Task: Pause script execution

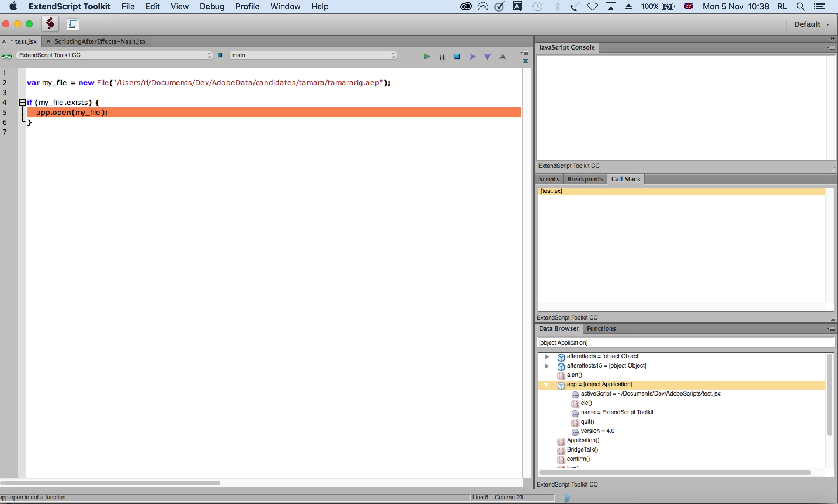Action: [442, 57]
